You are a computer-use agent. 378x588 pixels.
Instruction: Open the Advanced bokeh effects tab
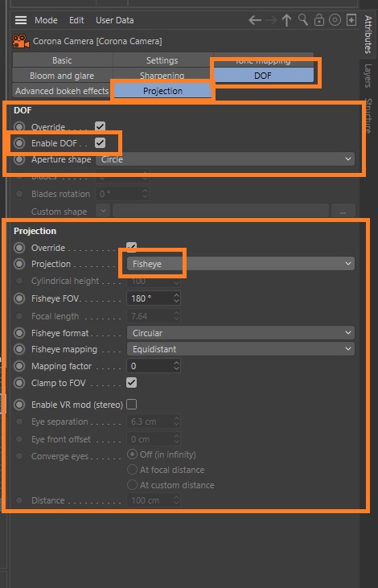(62, 91)
